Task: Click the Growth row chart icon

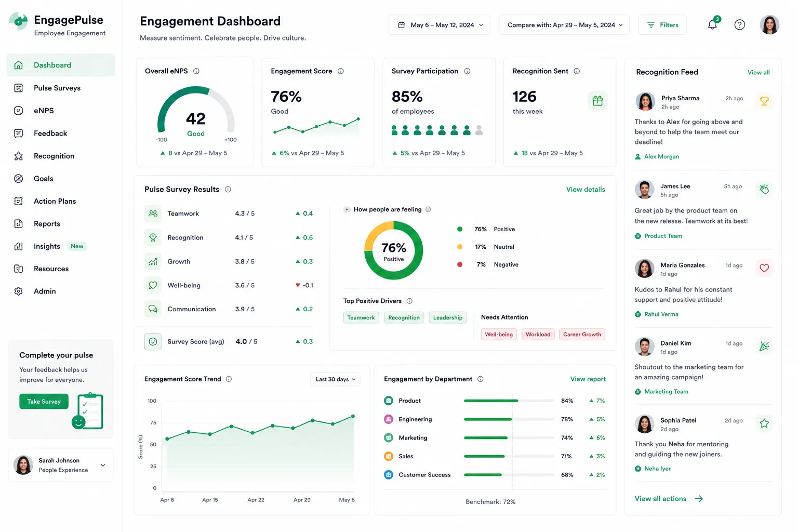Action: point(153,261)
